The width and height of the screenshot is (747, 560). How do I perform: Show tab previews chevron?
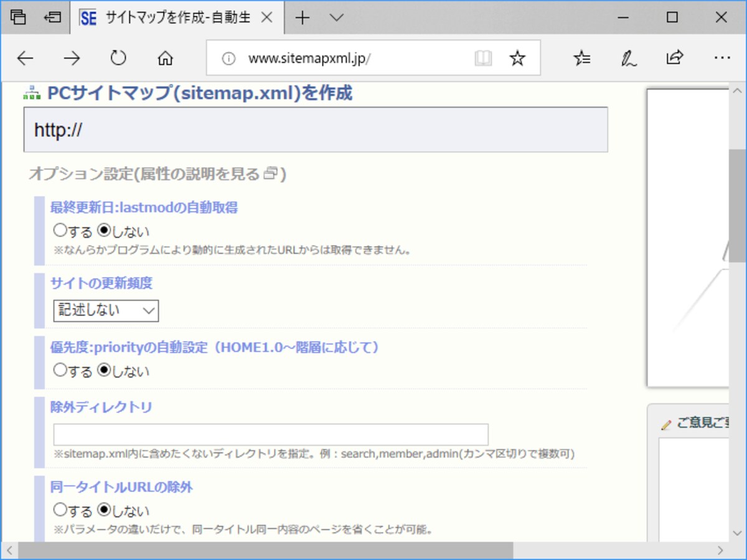click(x=337, y=17)
